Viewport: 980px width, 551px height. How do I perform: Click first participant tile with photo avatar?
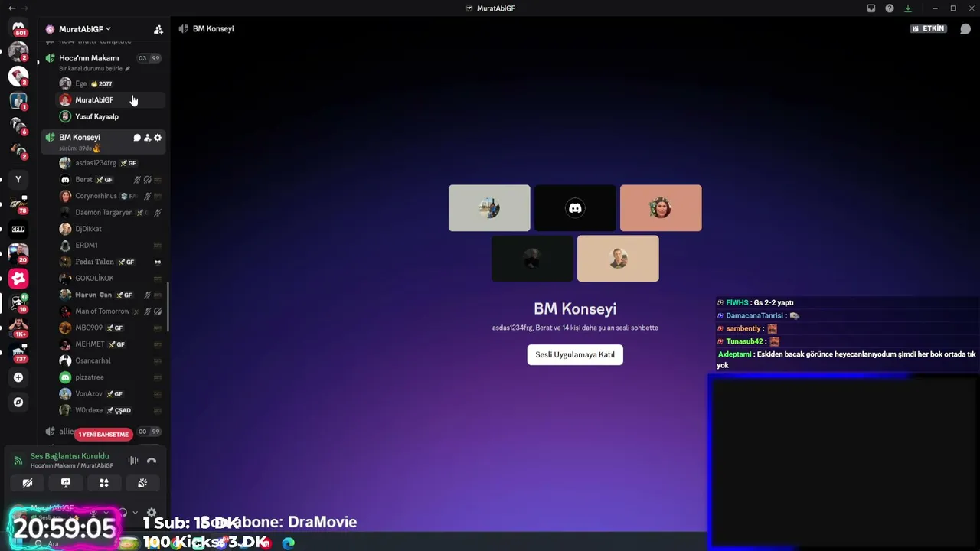point(489,208)
